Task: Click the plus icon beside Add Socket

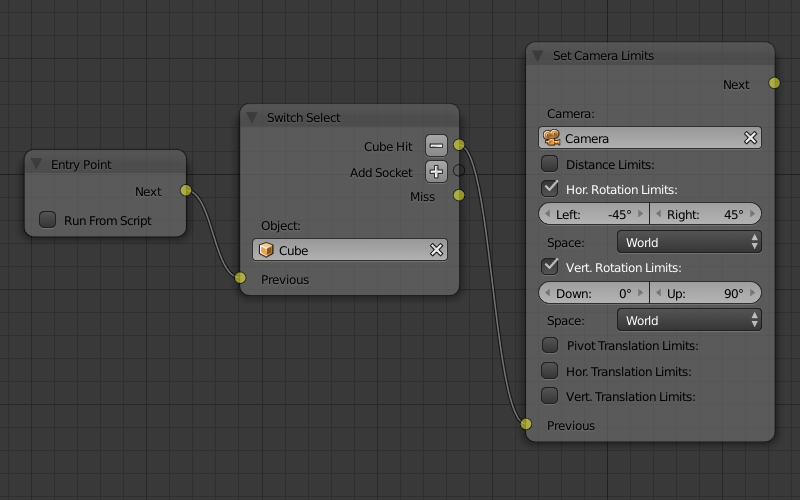Action: (x=436, y=172)
